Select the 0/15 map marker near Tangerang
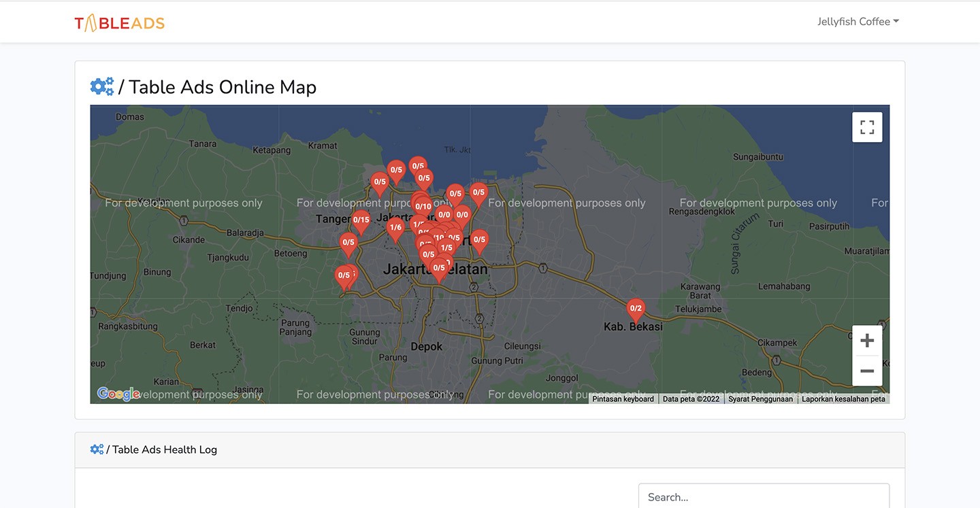This screenshot has width=980, height=508. click(x=361, y=220)
